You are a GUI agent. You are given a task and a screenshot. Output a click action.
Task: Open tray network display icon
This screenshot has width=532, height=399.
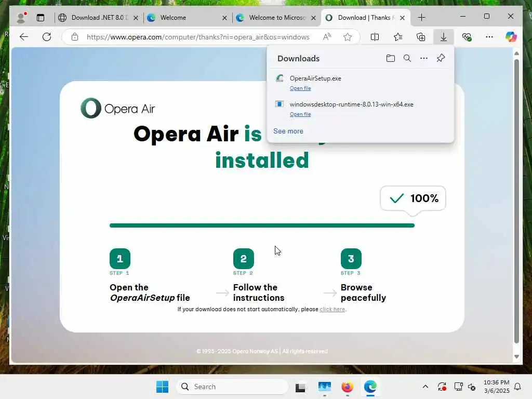(458, 387)
